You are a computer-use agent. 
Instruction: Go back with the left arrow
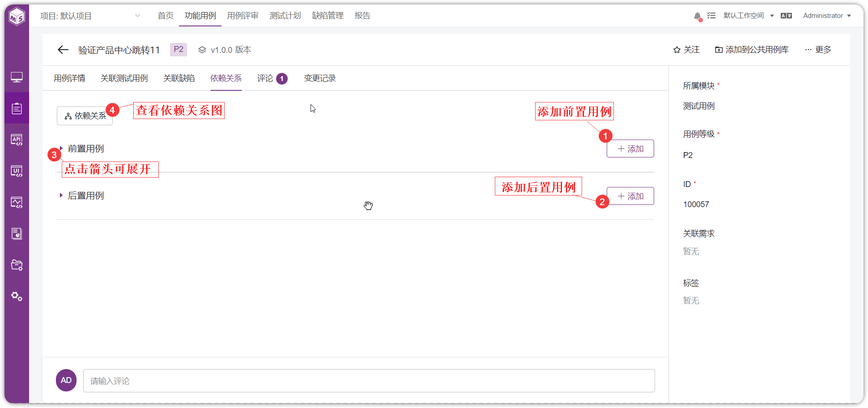(63, 50)
